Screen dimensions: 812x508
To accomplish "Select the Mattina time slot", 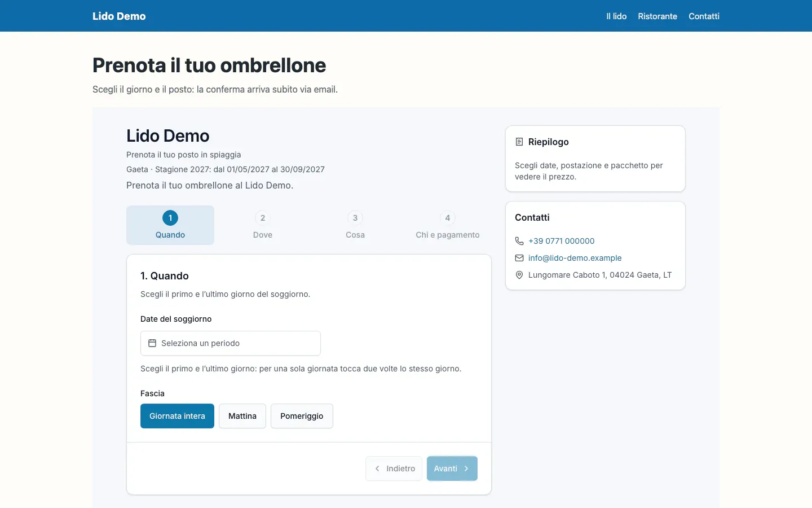I will click(x=242, y=416).
